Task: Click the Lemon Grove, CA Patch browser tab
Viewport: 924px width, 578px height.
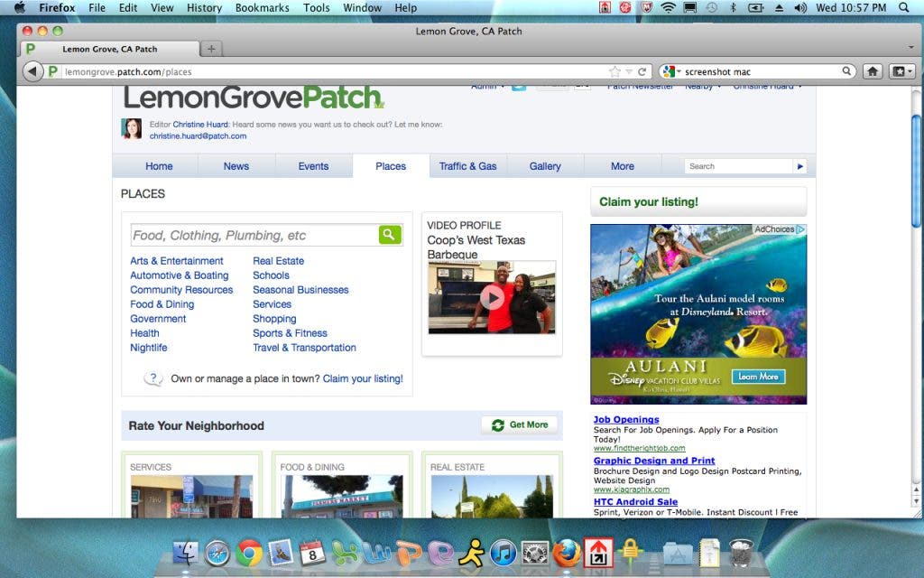Action: coord(109,49)
